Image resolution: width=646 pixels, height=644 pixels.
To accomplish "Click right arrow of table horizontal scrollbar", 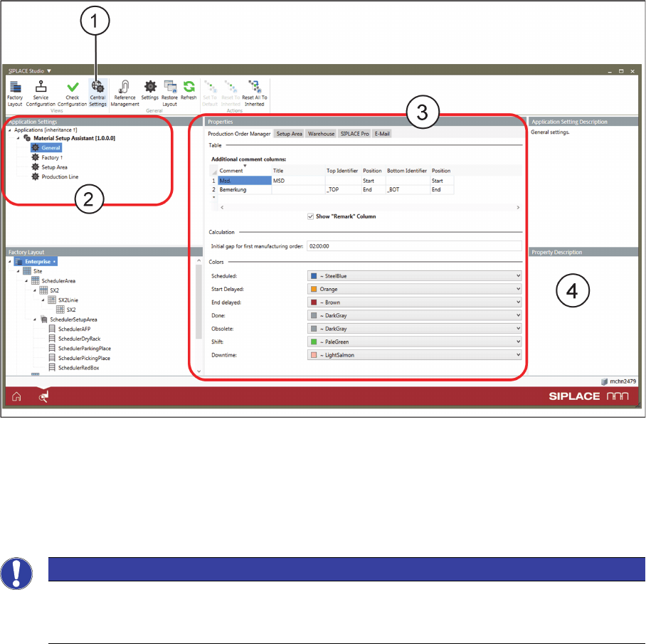I will pyautogui.click(x=518, y=207).
